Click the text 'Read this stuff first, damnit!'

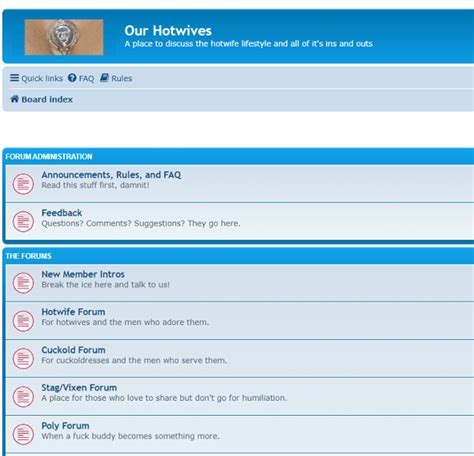tap(95, 185)
